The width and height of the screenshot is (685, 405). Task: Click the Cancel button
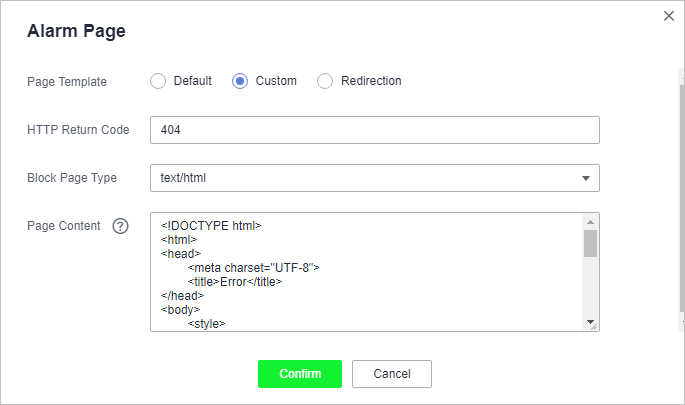click(x=392, y=374)
